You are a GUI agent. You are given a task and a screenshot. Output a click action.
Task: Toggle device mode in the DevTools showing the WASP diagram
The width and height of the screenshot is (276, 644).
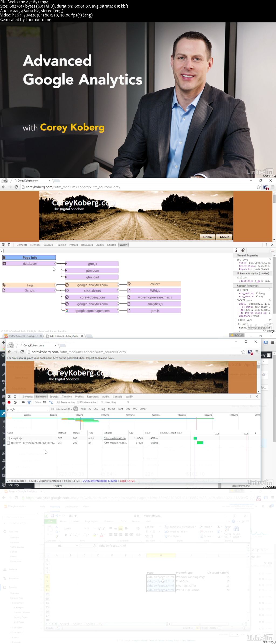(x=9, y=245)
